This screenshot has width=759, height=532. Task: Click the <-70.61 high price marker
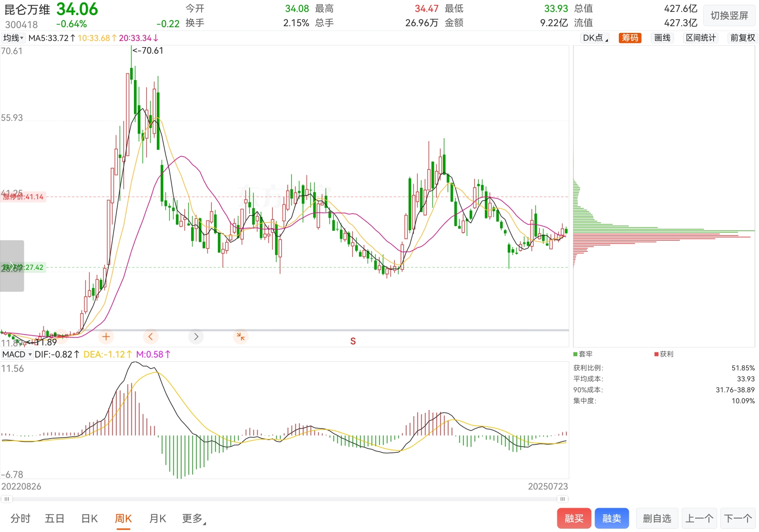pos(148,51)
